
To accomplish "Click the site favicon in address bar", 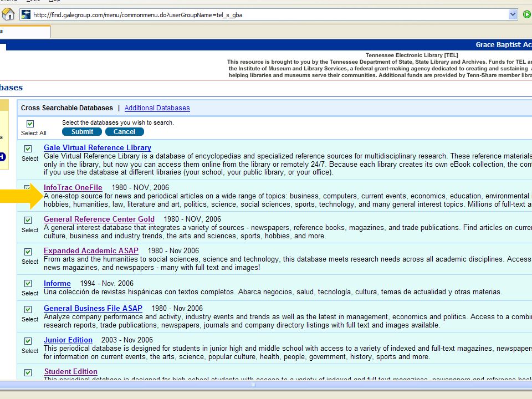I will click(26, 14).
